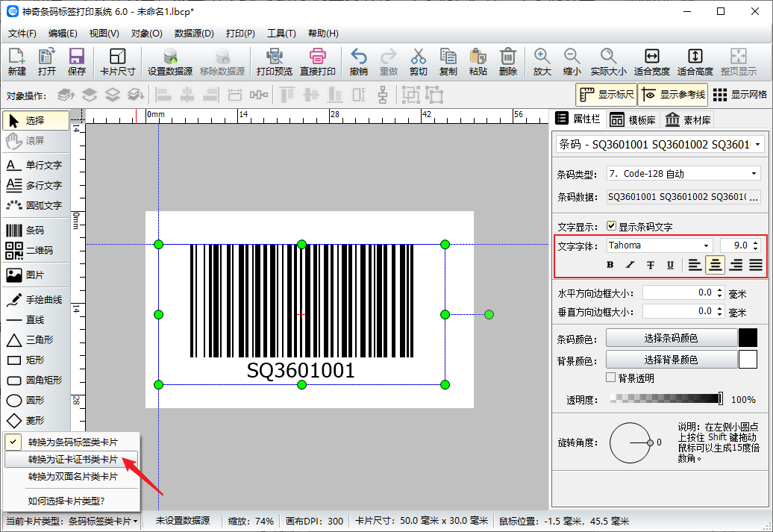The image size is (773, 532).
Task: Switch to the 素材库 tab
Action: (x=687, y=120)
